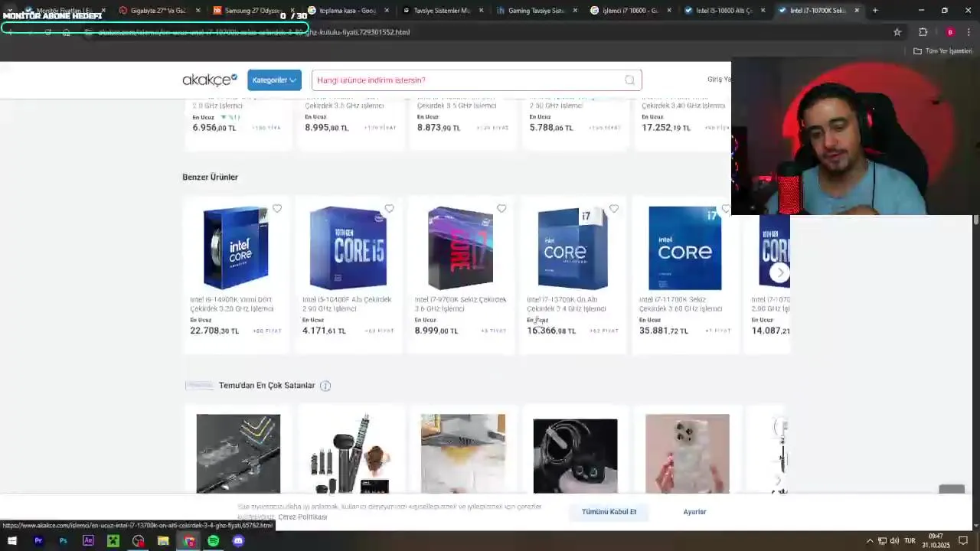Open the Core i5 10th Gen box image
The height and width of the screenshot is (551, 980).
[348, 247]
